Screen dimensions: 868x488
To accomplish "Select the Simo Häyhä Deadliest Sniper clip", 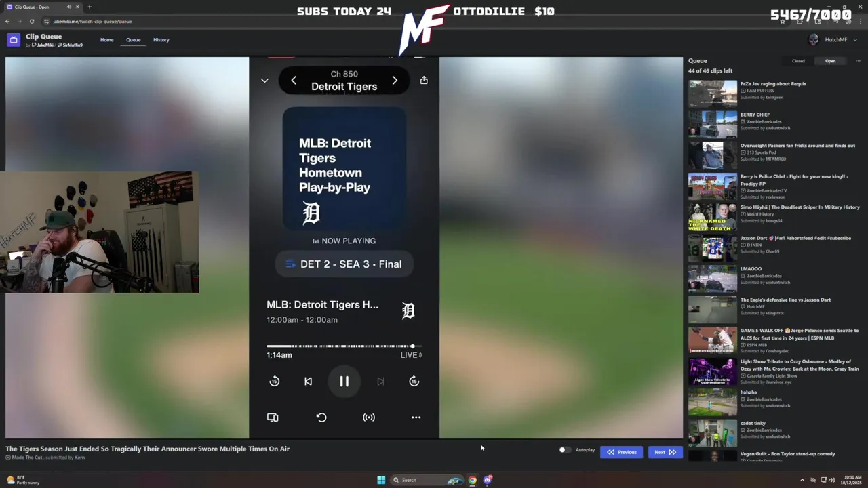I will coord(774,216).
